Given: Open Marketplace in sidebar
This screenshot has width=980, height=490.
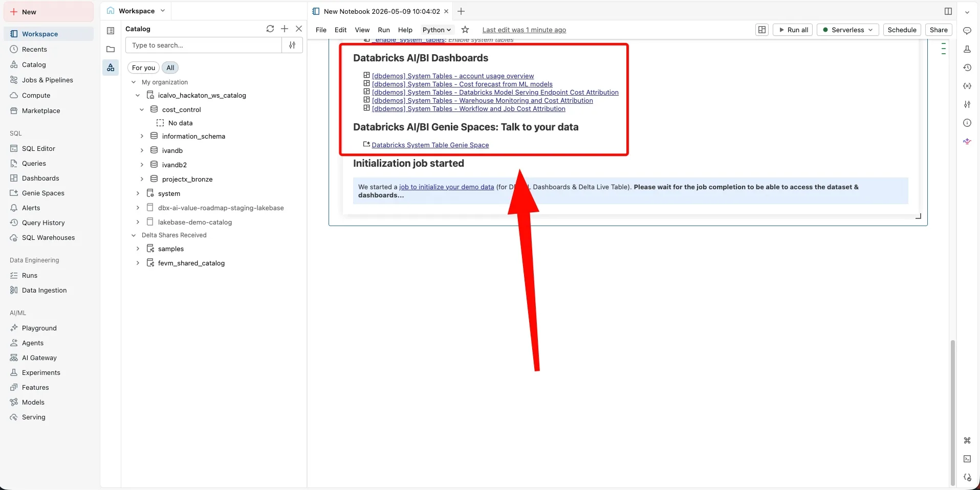Looking at the screenshot, I should tap(48, 110).
